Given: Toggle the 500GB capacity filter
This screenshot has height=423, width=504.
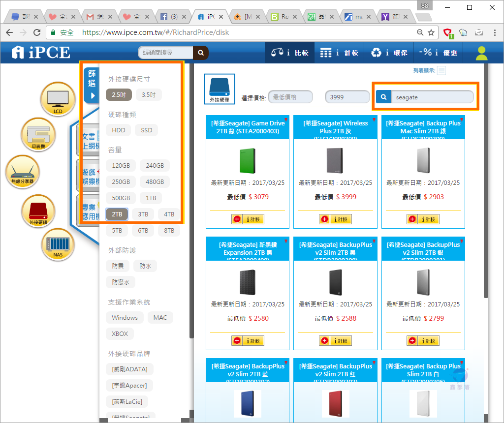Looking at the screenshot, I should [121, 198].
